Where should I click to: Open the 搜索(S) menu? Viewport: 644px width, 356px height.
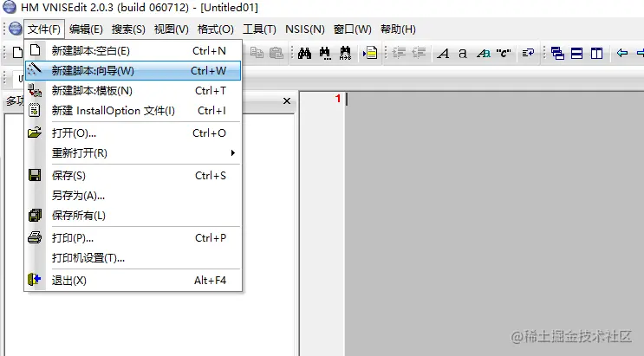pyautogui.click(x=128, y=29)
